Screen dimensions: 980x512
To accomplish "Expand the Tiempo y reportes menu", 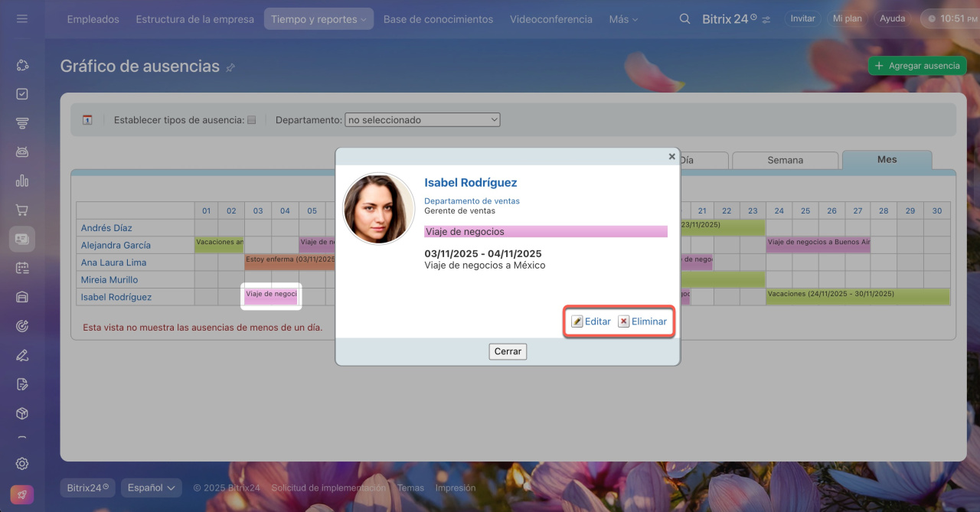I will pos(318,19).
